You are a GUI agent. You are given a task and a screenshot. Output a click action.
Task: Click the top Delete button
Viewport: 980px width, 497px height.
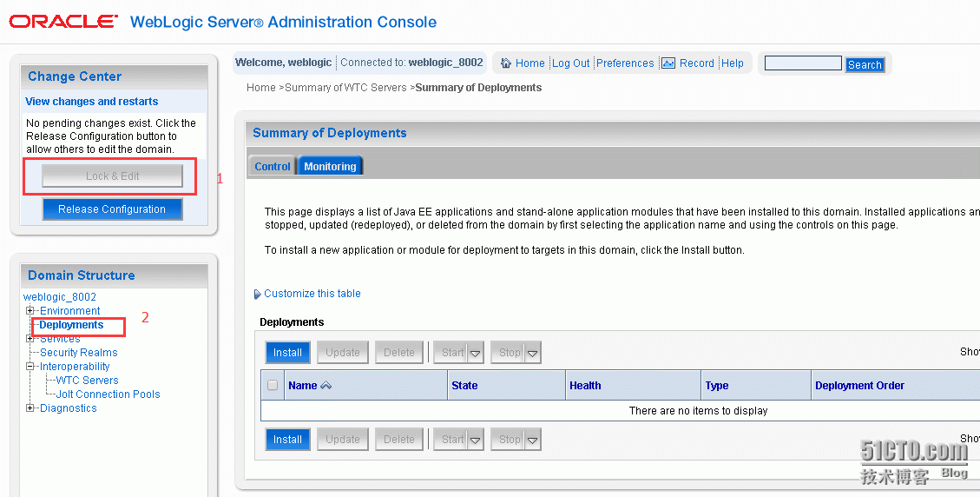tap(399, 353)
